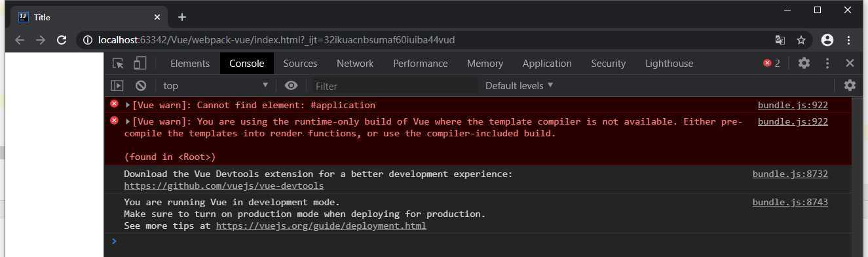Open the vue-devtools GitHub link

tap(223, 186)
